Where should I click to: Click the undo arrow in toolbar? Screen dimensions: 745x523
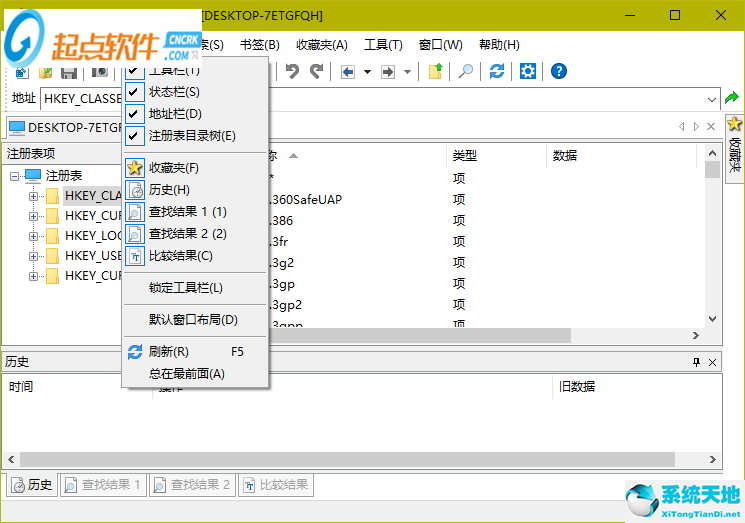292,72
